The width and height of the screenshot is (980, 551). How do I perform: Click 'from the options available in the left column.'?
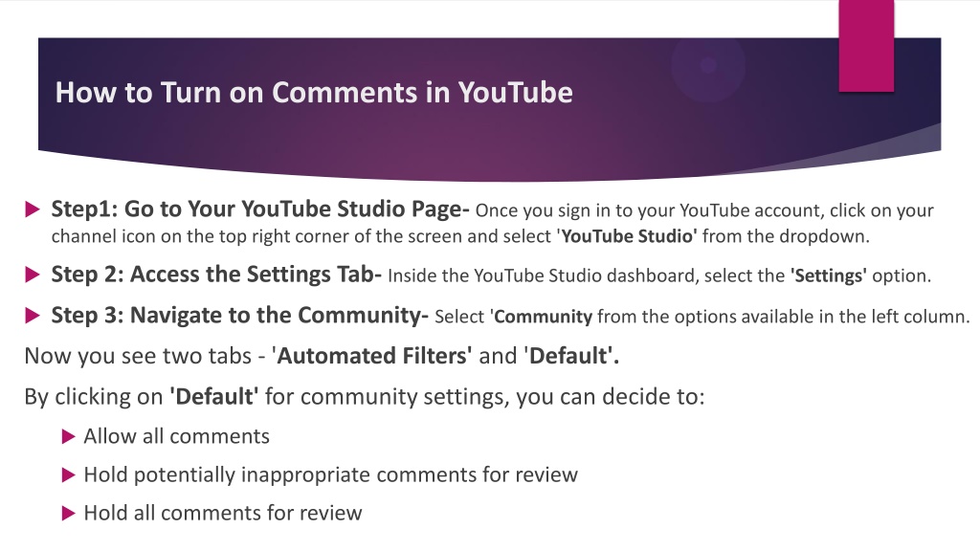coord(783,317)
